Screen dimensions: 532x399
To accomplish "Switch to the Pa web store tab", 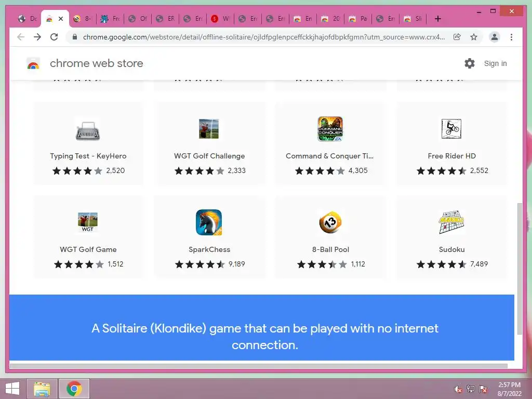I will (358, 19).
